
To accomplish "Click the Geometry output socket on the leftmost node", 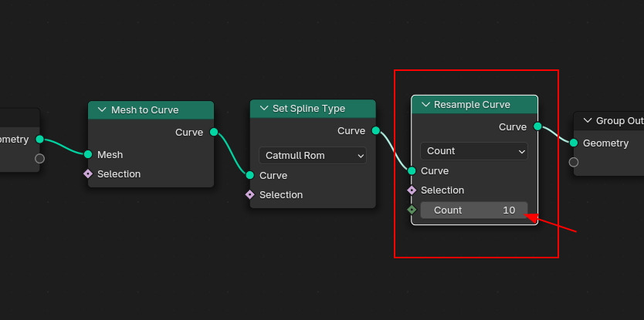I will tap(39, 139).
